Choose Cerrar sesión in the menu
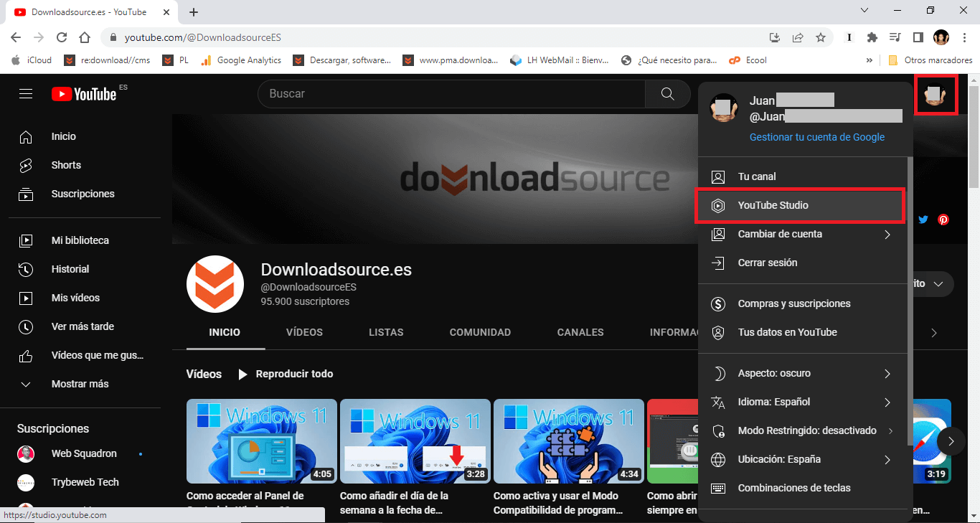 [x=803, y=263]
